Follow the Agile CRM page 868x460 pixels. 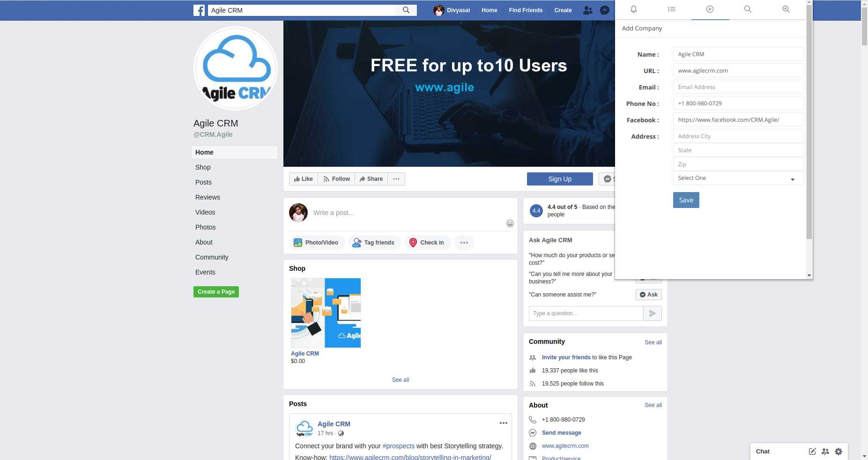[x=336, y=179]
